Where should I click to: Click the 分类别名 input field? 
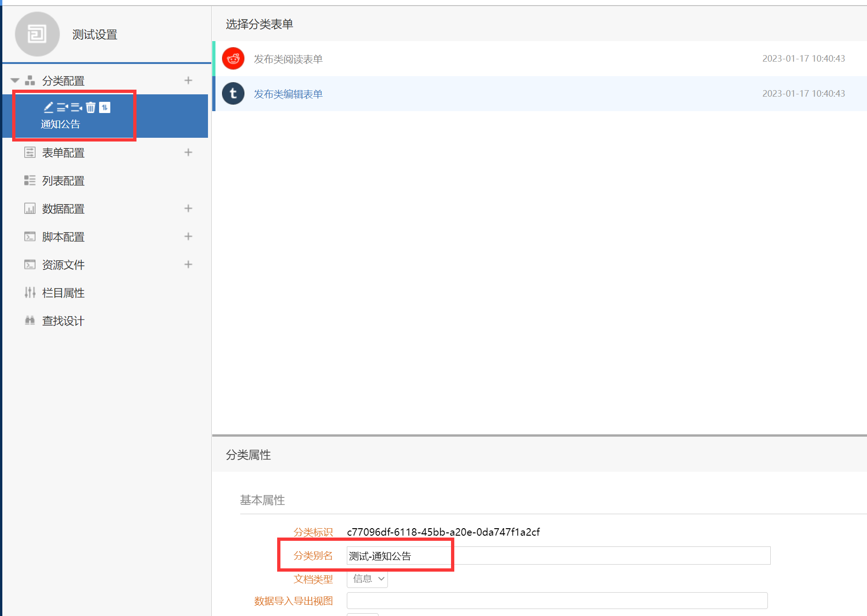[559, 556]
